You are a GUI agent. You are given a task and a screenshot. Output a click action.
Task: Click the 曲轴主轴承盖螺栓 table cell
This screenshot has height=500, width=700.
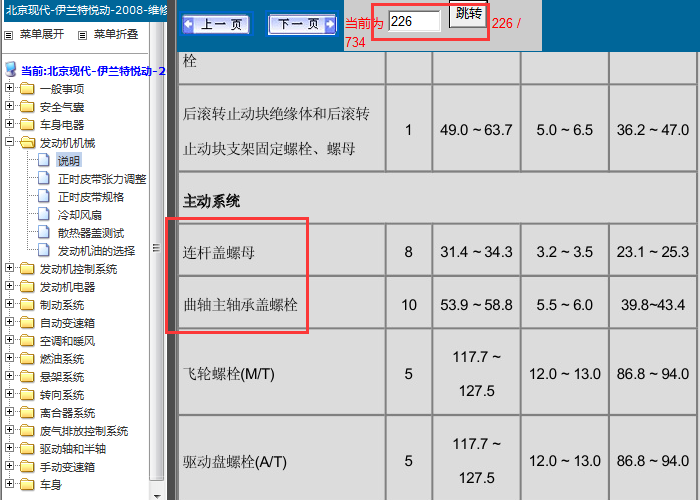pyautogui.click(x=282, y=303)
